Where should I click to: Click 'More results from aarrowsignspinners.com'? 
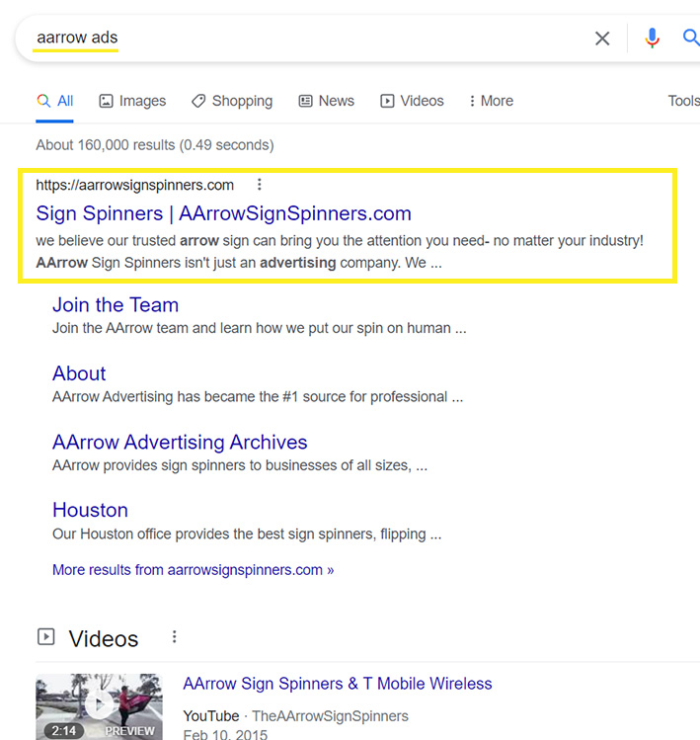tap(193, 570)
